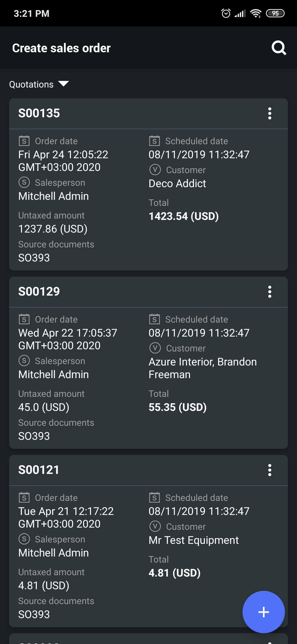Select Azure Interior, Brandon Freeman customer
This screenshot has height=644, width=297.
203,368
